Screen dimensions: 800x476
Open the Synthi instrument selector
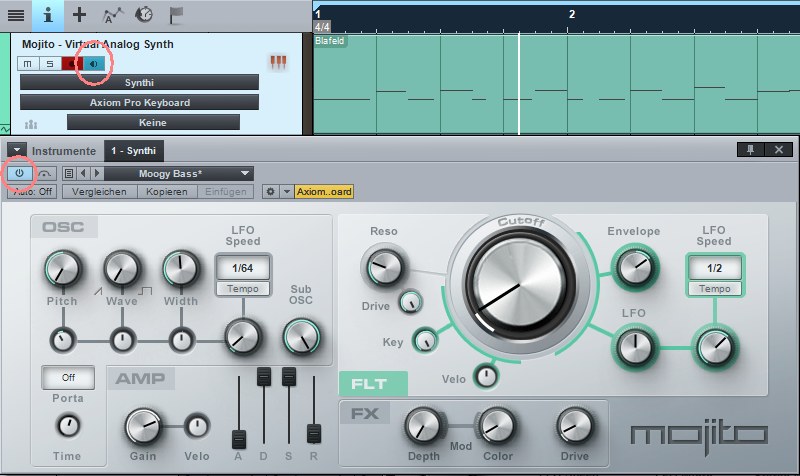[139, 82]
